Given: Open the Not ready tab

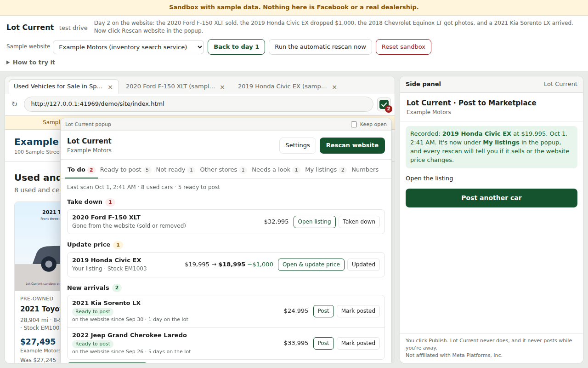Looking at the screenshot, I should (175, 170).
